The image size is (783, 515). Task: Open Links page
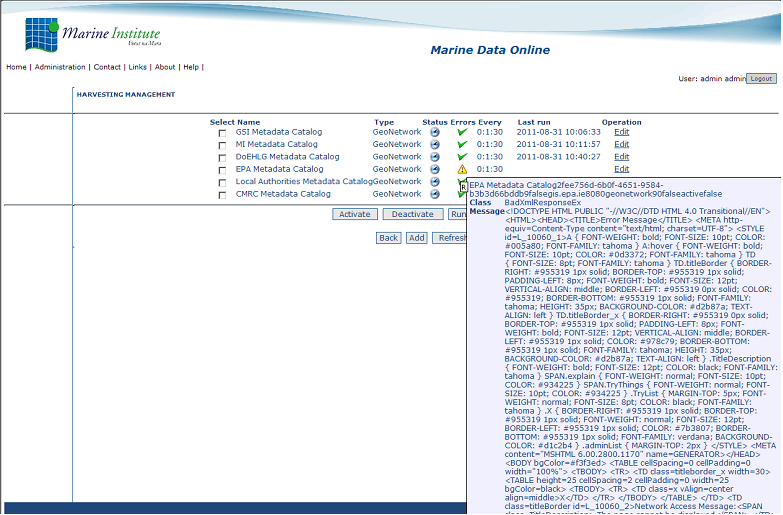tap(137, 67)
